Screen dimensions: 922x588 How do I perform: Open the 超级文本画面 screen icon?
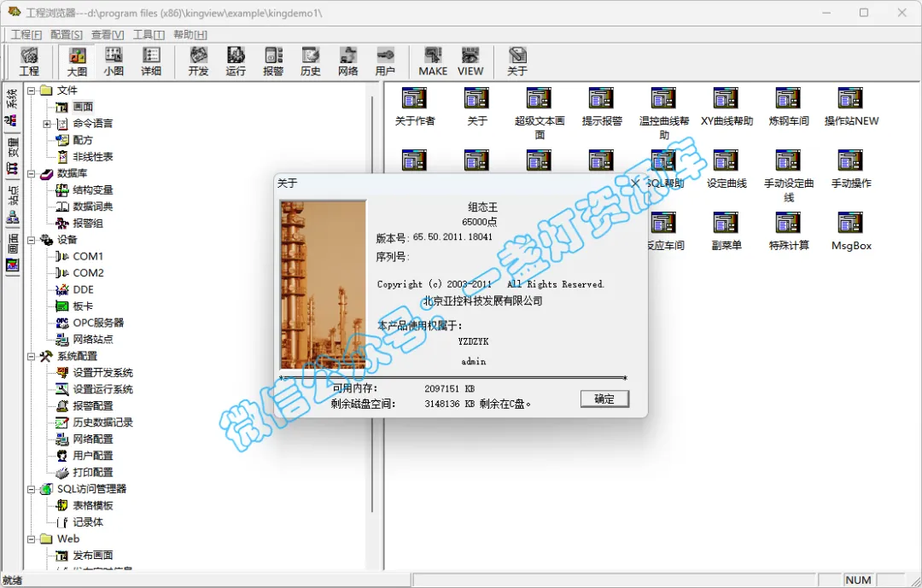(540, 114)
